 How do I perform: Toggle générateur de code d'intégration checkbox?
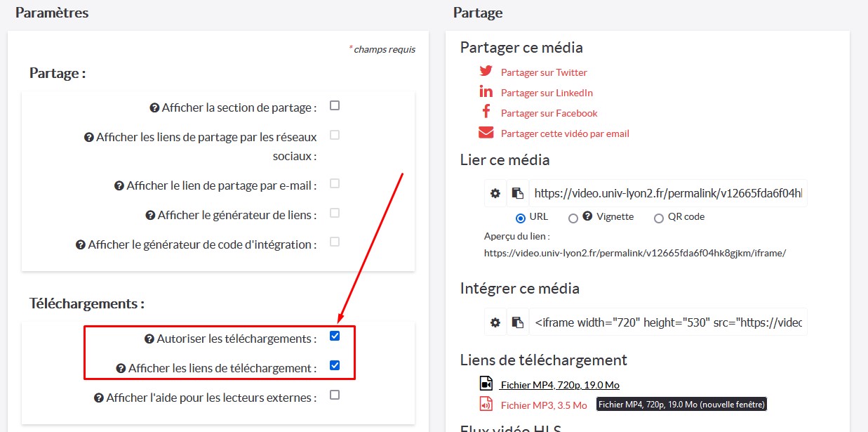click(335, 242)
